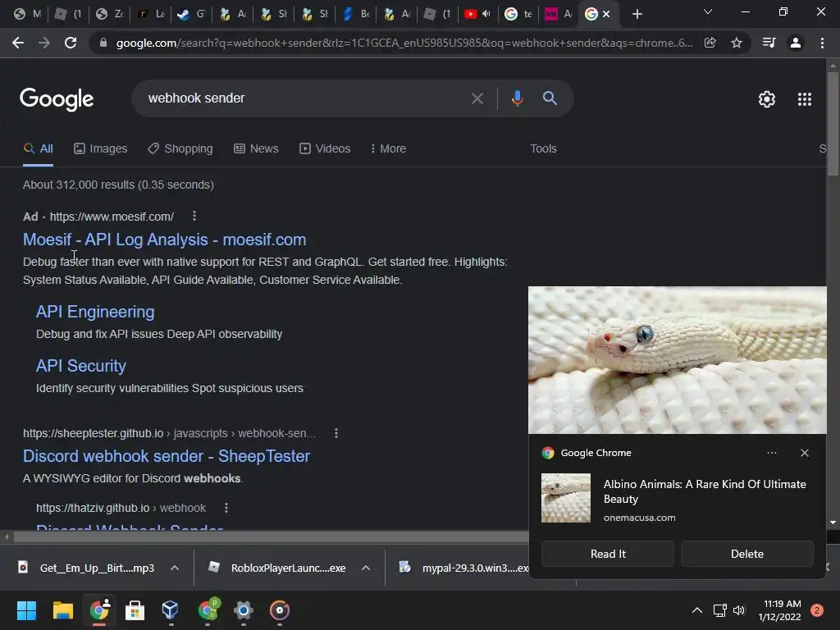Image resolution: width=840 pixels, height=630 pixels.
Task: Click Delete in the notification
Action: pos(746,554)
